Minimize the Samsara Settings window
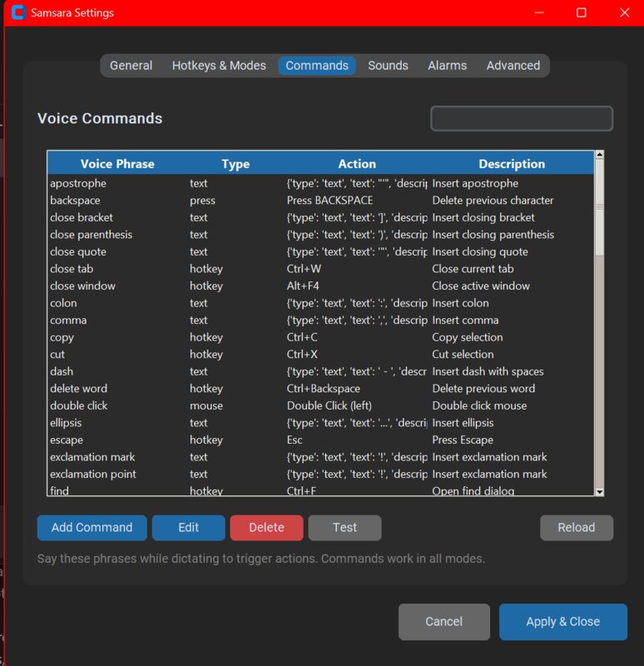Image resolution: width=644 pixels, height=666 pixels. pyautogui.click(x=538, y=12)
